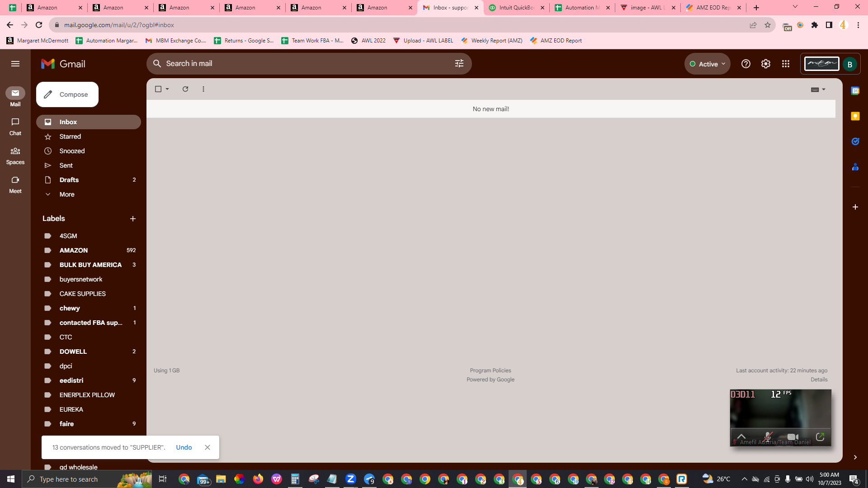Open Program Policies link
The width and height of the screenshot is (868, 488).
click(x=491, y=371)
